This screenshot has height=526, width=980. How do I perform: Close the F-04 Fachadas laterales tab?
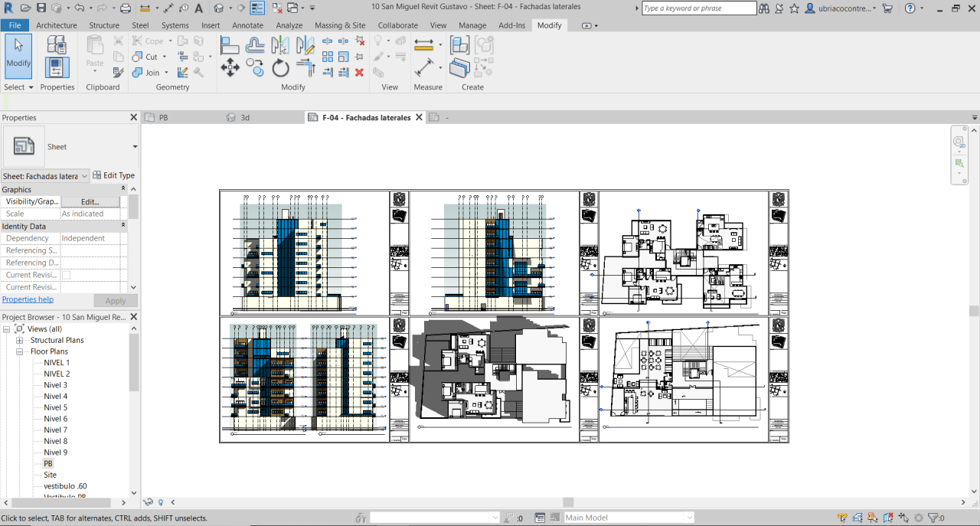point(418,118)
